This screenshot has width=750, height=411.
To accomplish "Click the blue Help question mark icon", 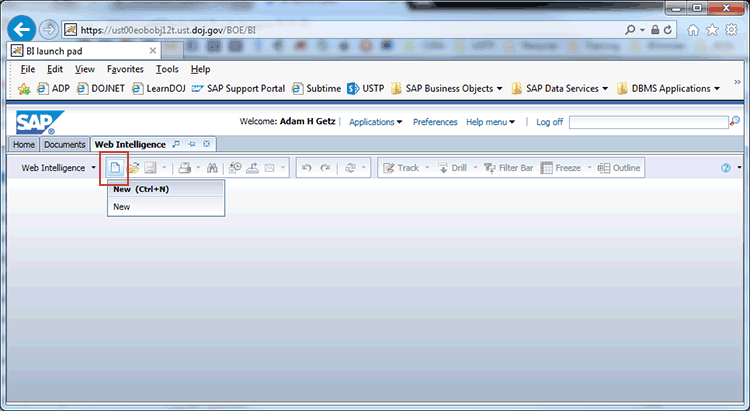I will pos(726,168).
